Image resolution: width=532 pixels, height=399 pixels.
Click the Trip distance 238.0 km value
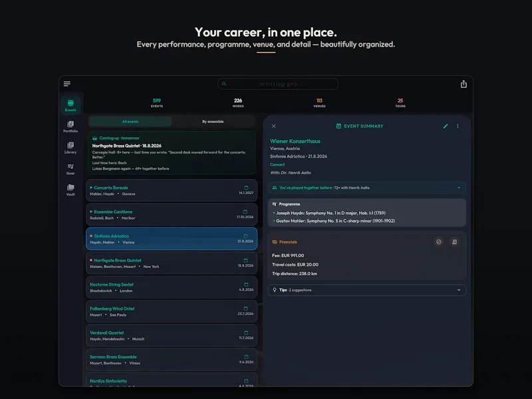tap(295, 274)
